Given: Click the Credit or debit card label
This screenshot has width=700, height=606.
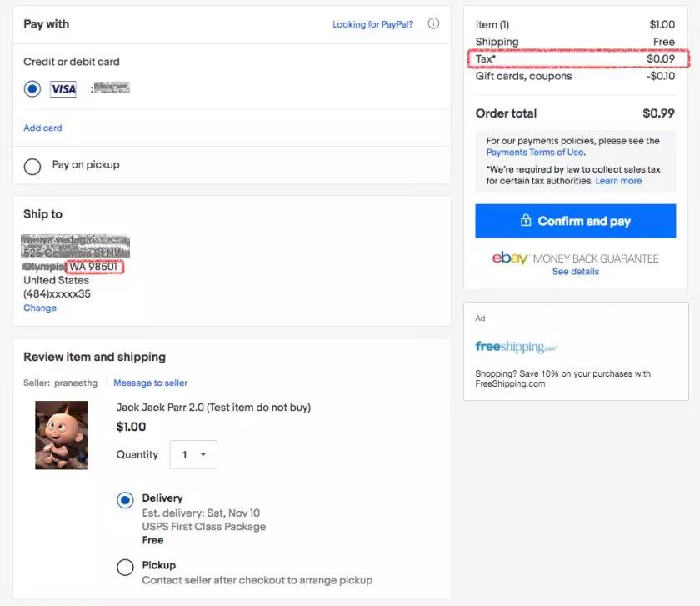Looking at the screenshot, I should (72, 62).
